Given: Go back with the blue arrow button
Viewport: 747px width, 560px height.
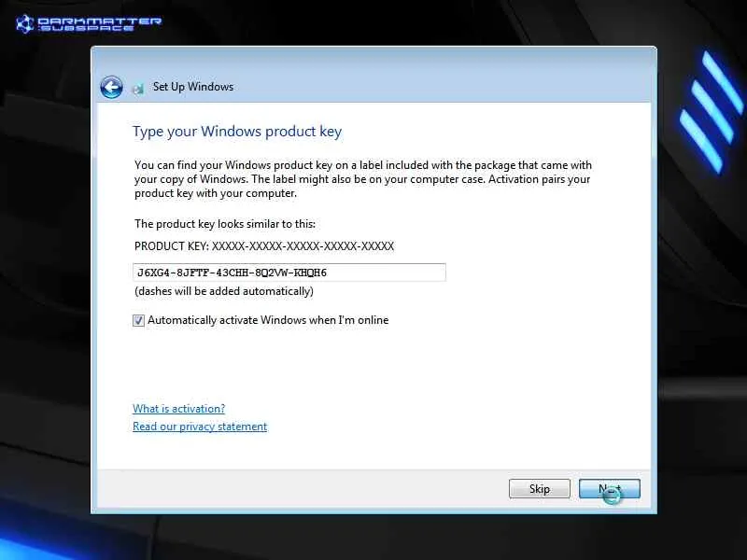Looking at the screenshot, I should click(x=111, y=88).
